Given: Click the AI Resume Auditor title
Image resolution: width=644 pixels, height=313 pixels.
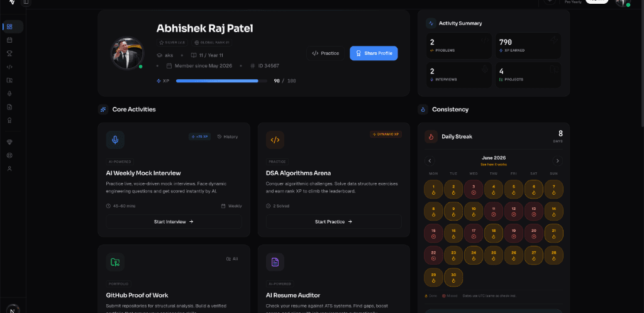Looking at the screenshot, I should [x=293, y=295].
